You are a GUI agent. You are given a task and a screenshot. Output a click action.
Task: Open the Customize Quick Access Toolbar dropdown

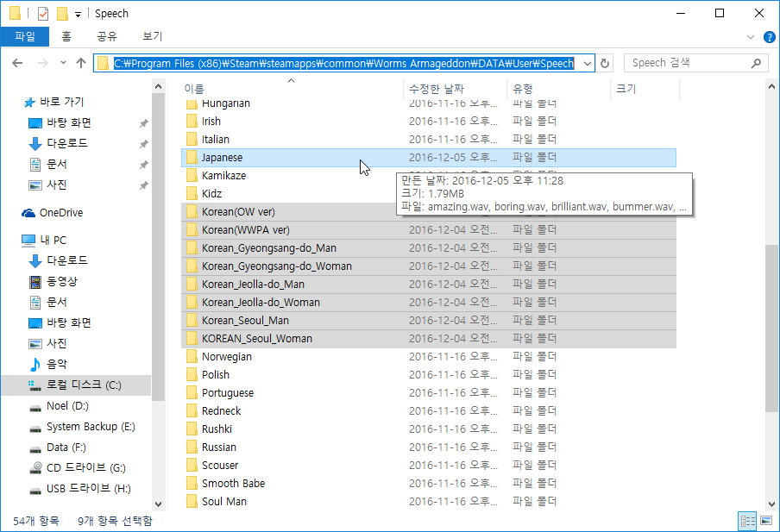coord(79,15)
